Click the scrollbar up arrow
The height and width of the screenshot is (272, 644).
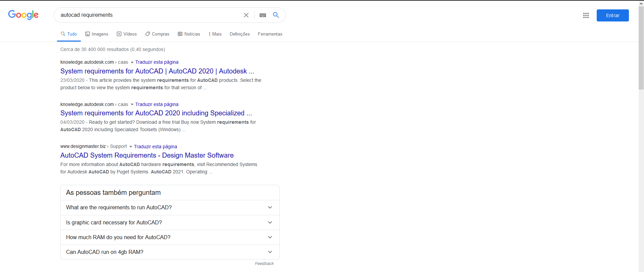[641, 3]
